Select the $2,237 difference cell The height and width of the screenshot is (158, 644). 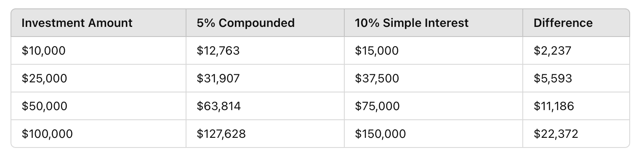click(576, 50)
